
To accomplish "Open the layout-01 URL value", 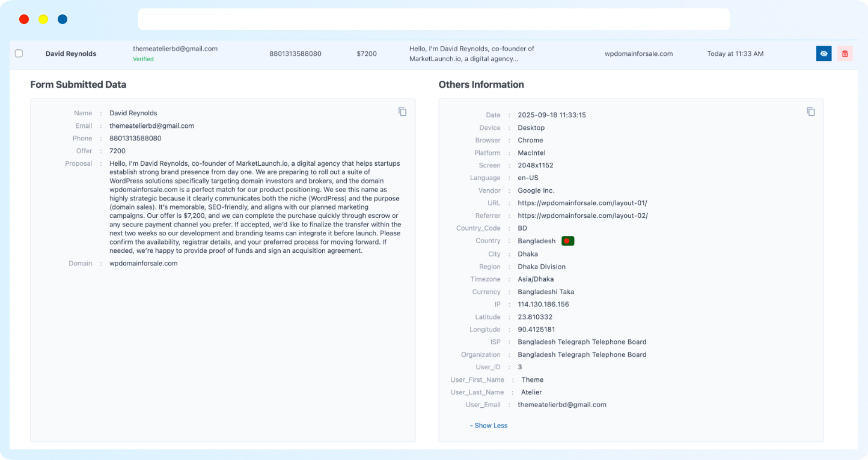I will click(x=582, y=203).
